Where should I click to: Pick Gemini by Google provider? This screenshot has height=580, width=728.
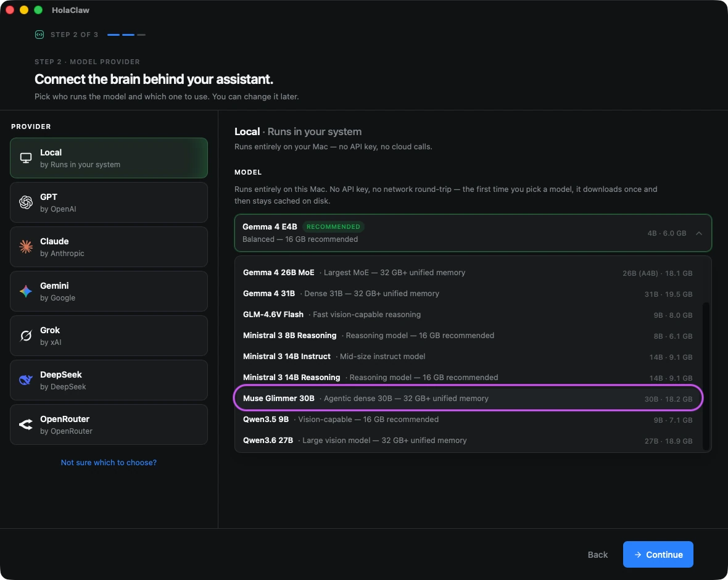109,291
